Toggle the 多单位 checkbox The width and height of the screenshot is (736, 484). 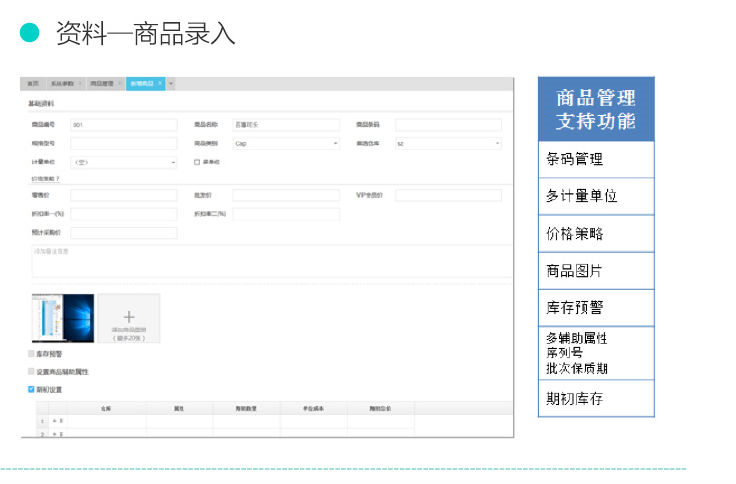(x=197, y=161)
